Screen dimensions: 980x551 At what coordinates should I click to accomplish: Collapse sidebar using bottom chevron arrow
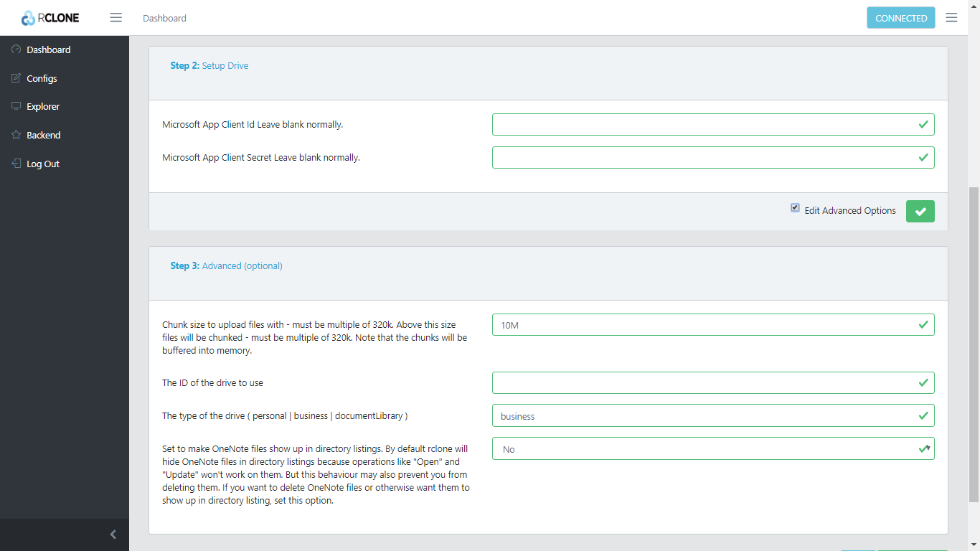tap(113, 534)
